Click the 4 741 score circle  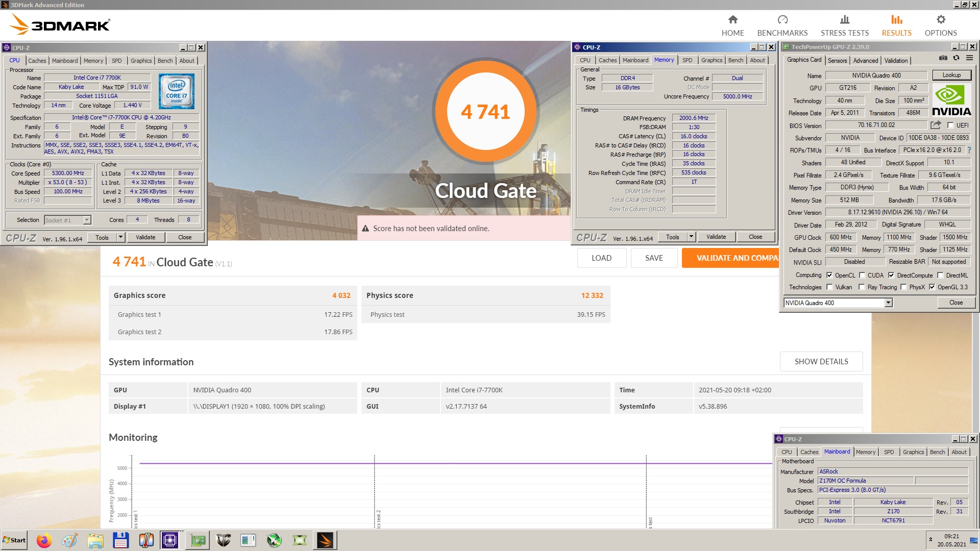pos(485,111)
